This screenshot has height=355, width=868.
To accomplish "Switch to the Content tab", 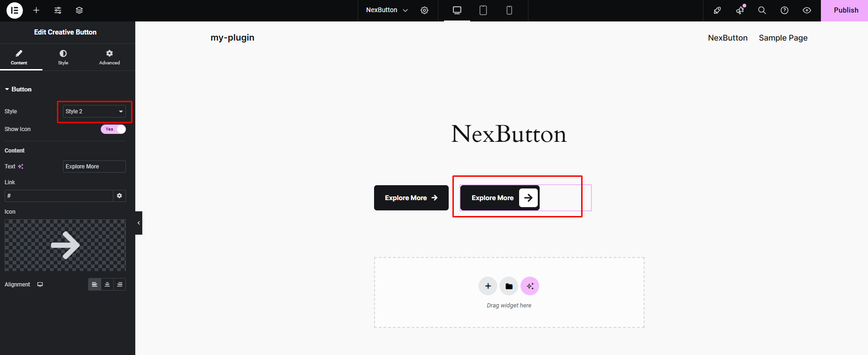I will point(19,57).
